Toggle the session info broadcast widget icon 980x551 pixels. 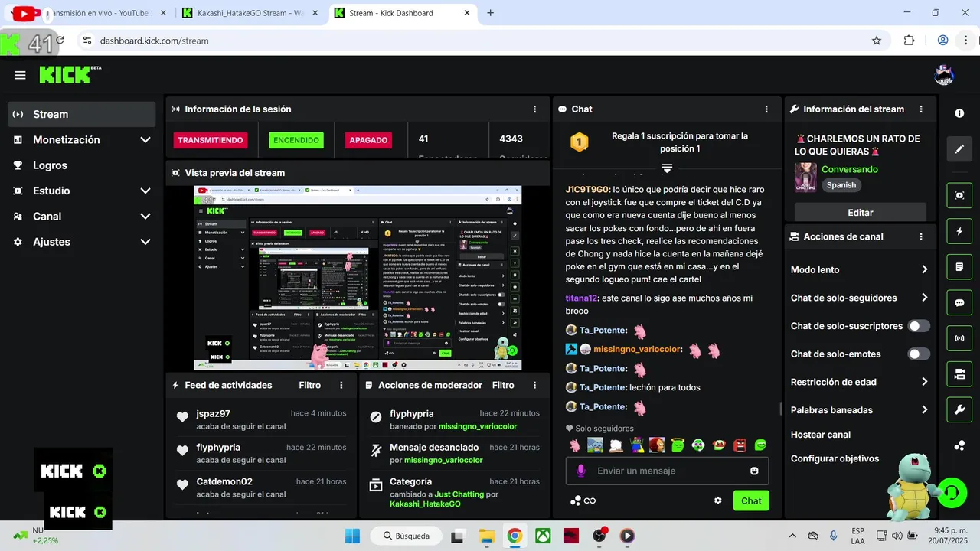click(x=959, y=338)
